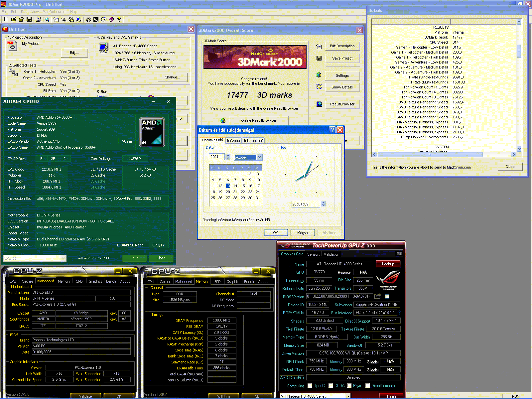532x399 pixels.
Task: Click the Details horizontal scroll right arrow
Action: (x=513, y=155)
